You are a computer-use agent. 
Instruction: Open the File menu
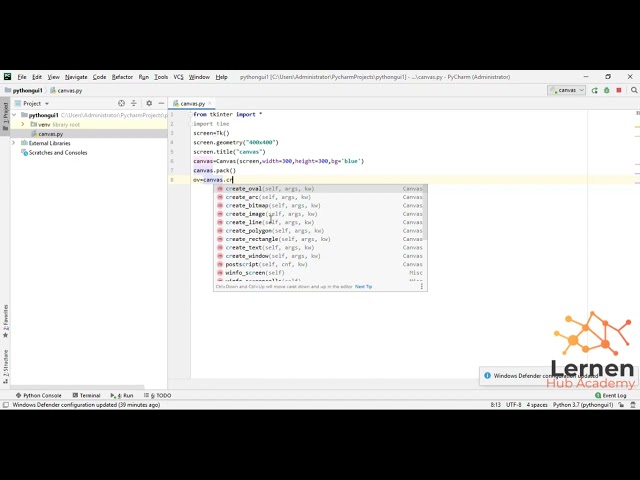click(x=22, y=77)
